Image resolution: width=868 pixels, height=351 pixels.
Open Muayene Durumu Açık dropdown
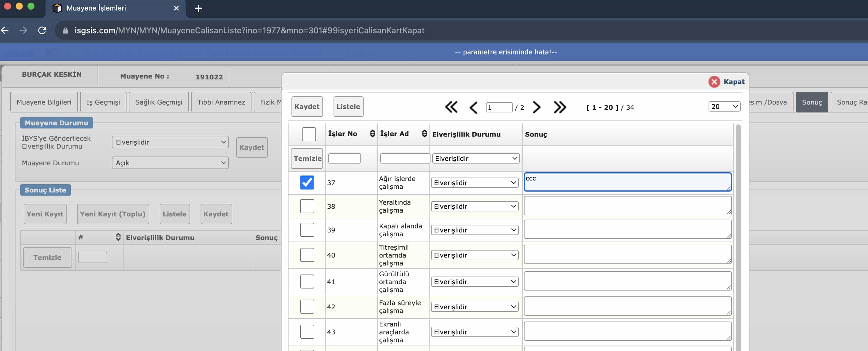[170, 163]
